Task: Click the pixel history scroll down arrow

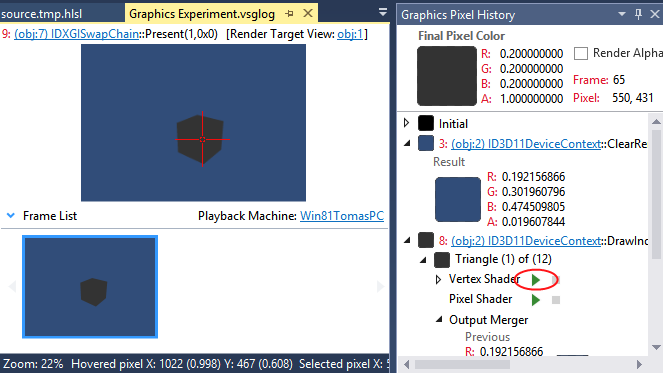Action: 656,348
